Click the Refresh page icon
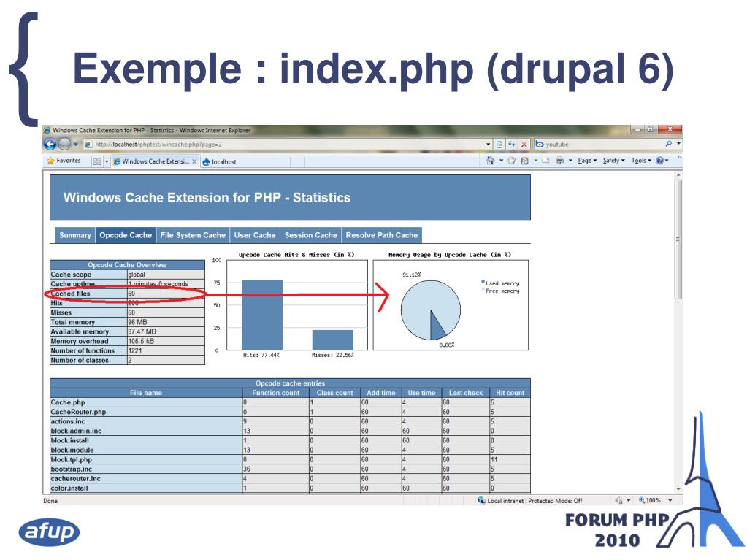747x560 pixels. click(512, 145)
